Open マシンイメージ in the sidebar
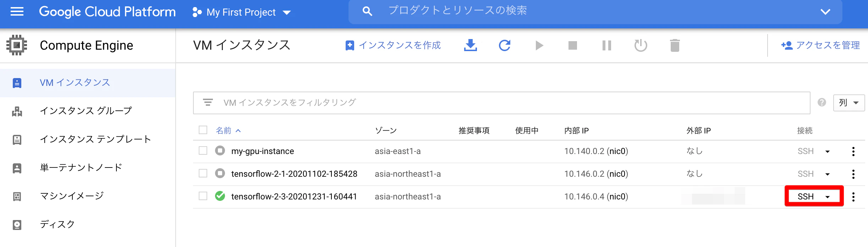This screenshot has width=868, height=247. (x=88, y=196)
